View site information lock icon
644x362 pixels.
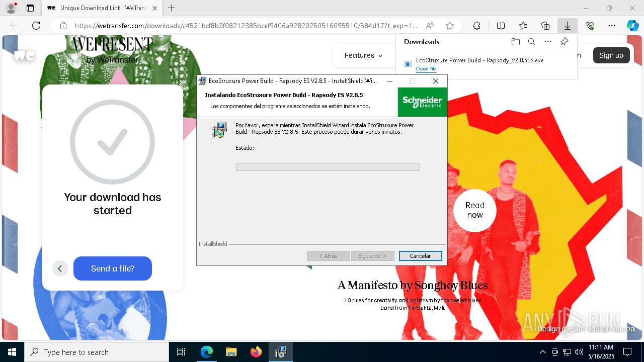click(x=63, y=26)
